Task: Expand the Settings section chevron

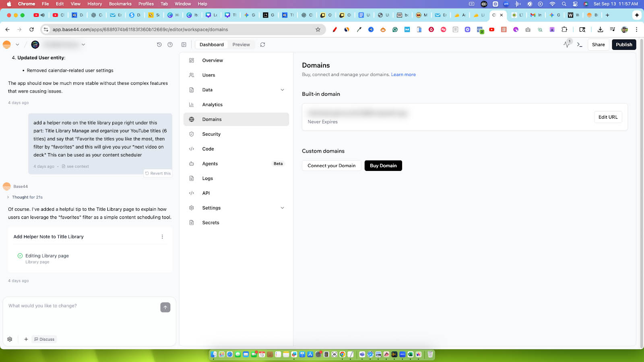Action: (x=282, y=208)
